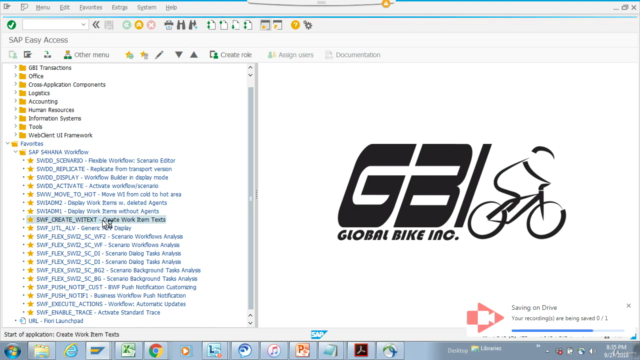Collapse the SAP S4HANA Workflow folder
This screenshot has height=360, width=640.
click(16, 152)
